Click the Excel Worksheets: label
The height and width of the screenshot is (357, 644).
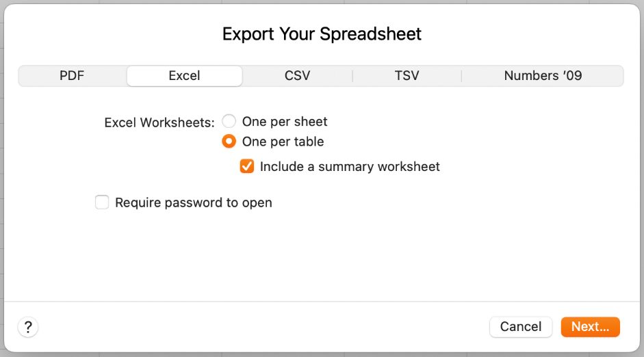point(159,122)
